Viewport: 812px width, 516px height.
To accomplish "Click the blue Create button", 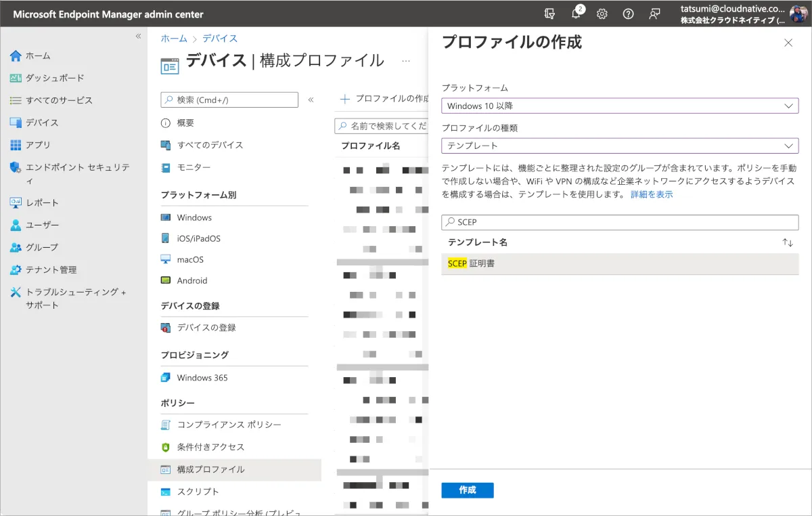I will pos(467,490).
